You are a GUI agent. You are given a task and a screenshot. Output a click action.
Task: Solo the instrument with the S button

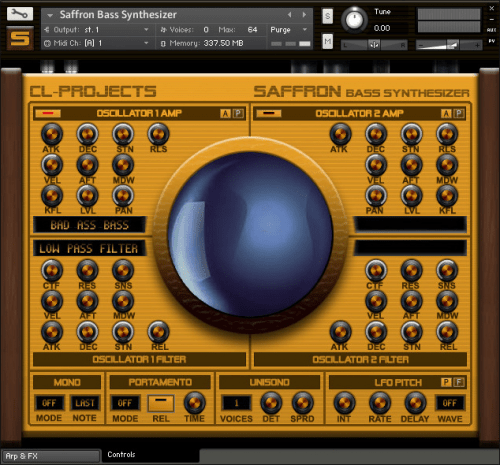pos(327,16)
